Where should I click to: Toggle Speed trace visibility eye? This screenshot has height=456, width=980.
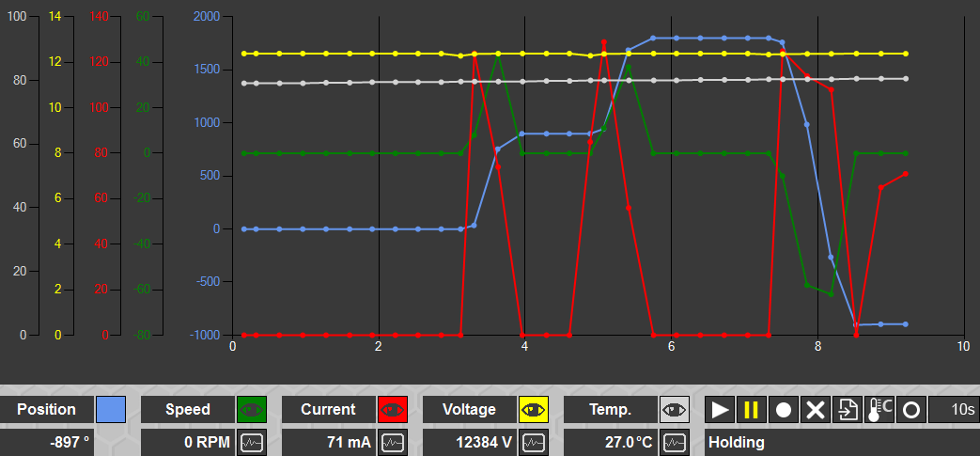(x=252, y=410)
